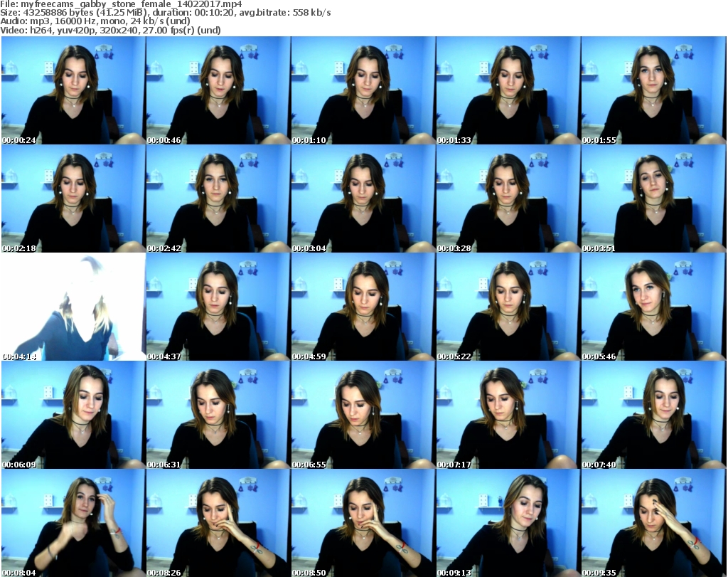Select the thumbnail frame at 00:05:46
This screenshot has height=577, width=728.
pyautogui.click(x=654, y=307)
